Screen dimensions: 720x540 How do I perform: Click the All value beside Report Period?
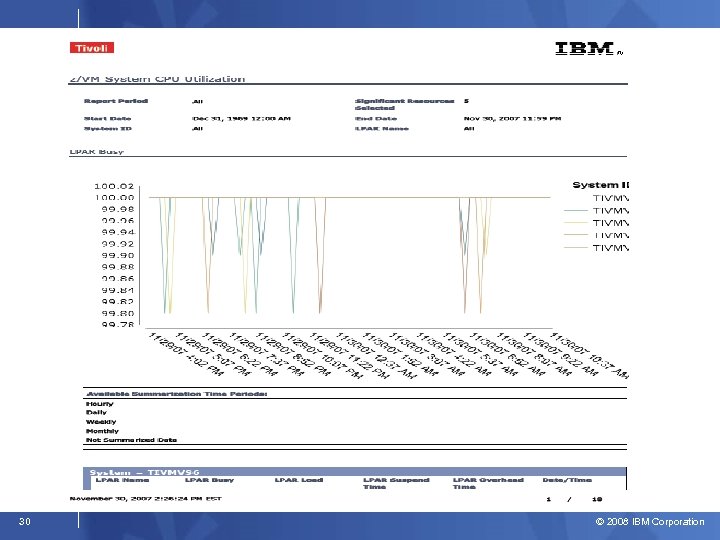(x=197, y=101)
